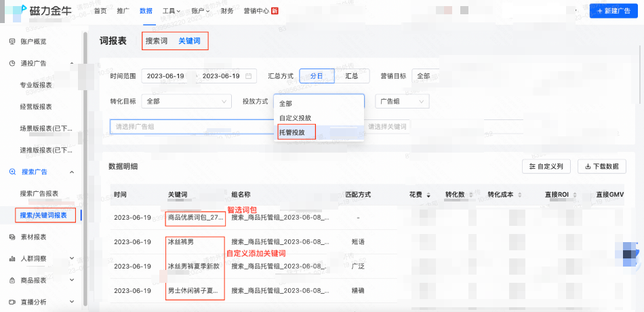This screenshot has width=644, height=312.
Task: Click keyword cell 冰丝男裤夏季新款
Action: point(195,266)
